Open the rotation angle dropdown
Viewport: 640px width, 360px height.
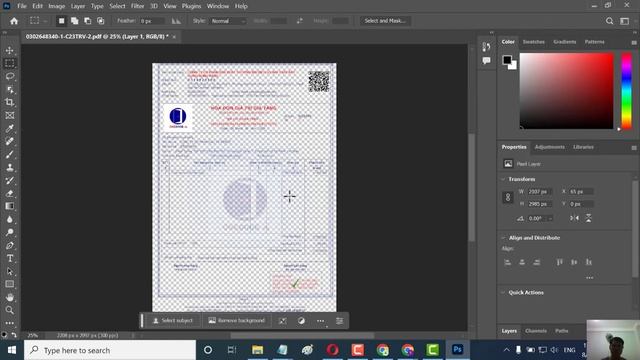pos(550,218)
